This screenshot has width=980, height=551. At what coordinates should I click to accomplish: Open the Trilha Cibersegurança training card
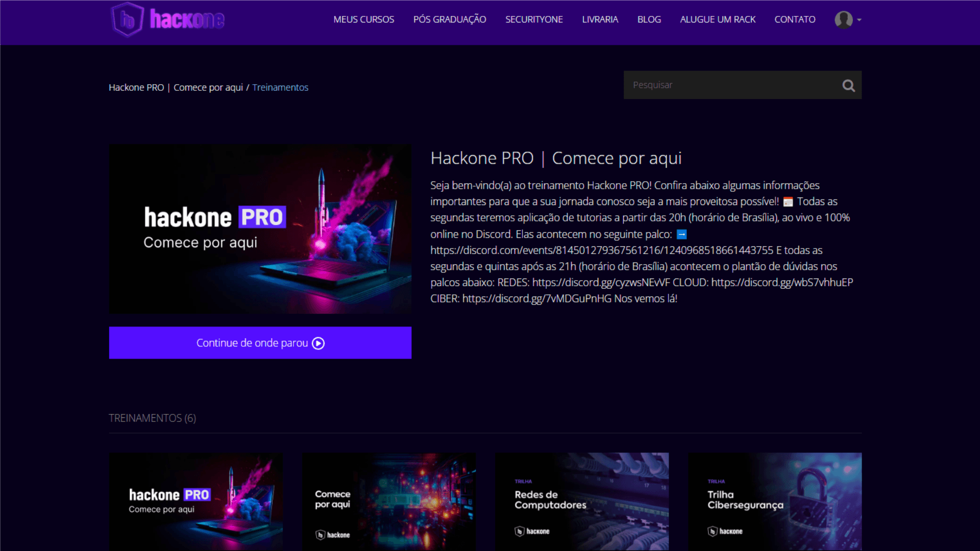click(x=775, y=502)
